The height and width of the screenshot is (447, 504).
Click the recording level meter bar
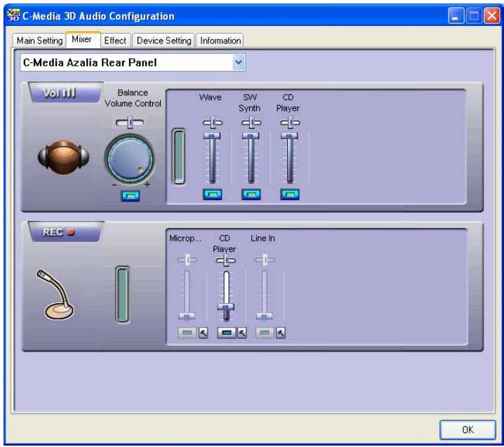pos(122,294)
